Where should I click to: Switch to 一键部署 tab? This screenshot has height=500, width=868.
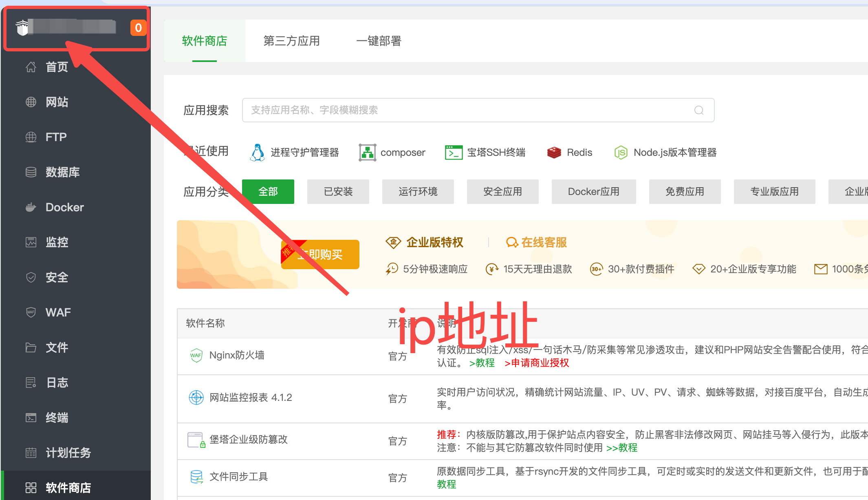pos(379,41)
